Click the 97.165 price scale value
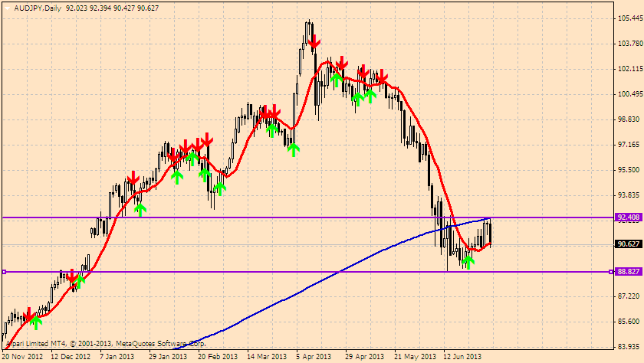The image size is (644, 363). (630, 145)
